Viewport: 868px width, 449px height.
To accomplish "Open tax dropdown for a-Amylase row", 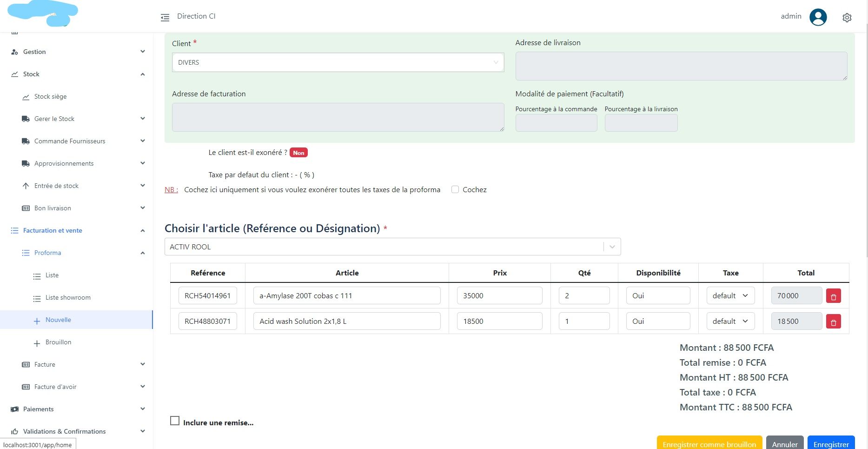I will 730,296.
